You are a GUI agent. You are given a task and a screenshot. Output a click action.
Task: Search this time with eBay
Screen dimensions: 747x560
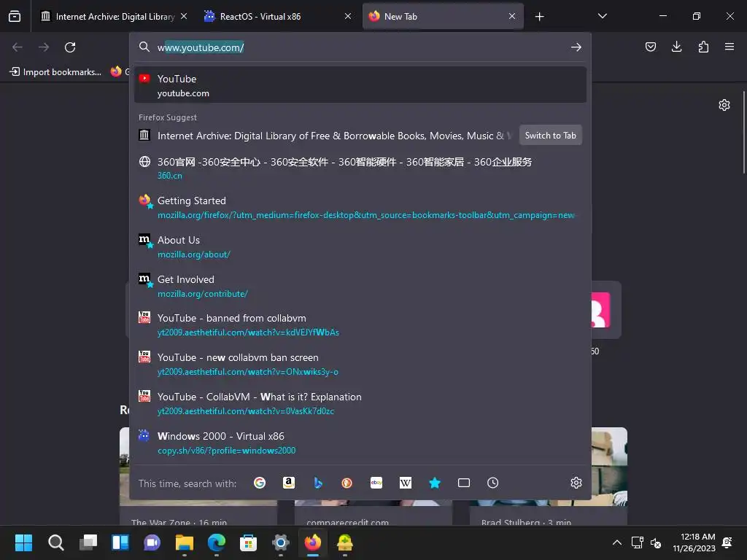pos(376,483)
